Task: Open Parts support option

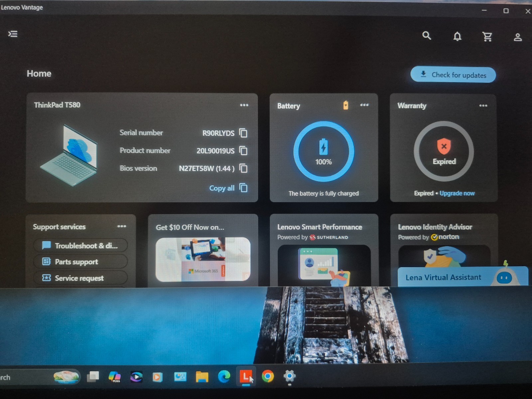Action: (x=81, y=262)
